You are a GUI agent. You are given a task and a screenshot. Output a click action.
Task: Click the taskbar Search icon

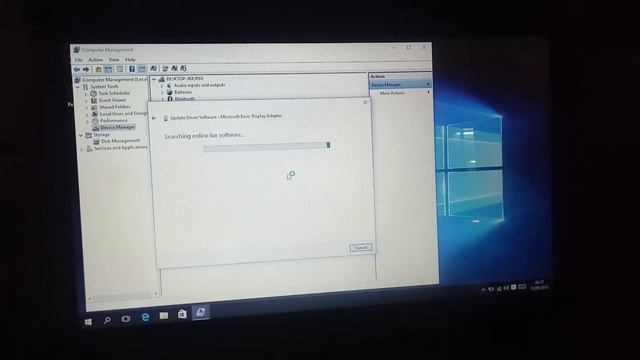[107, 320]
